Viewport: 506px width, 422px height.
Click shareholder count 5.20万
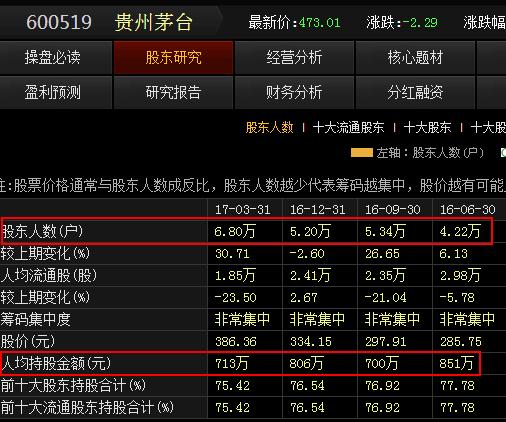click(310, 231)
